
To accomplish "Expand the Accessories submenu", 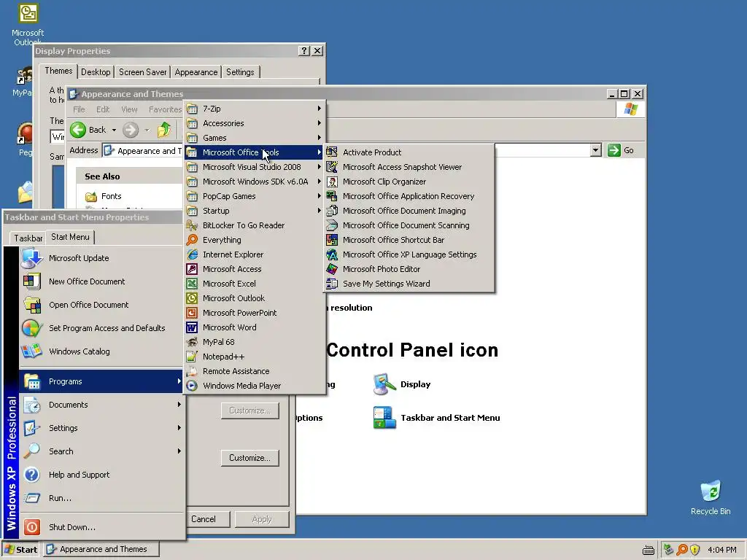I will 255,123.
